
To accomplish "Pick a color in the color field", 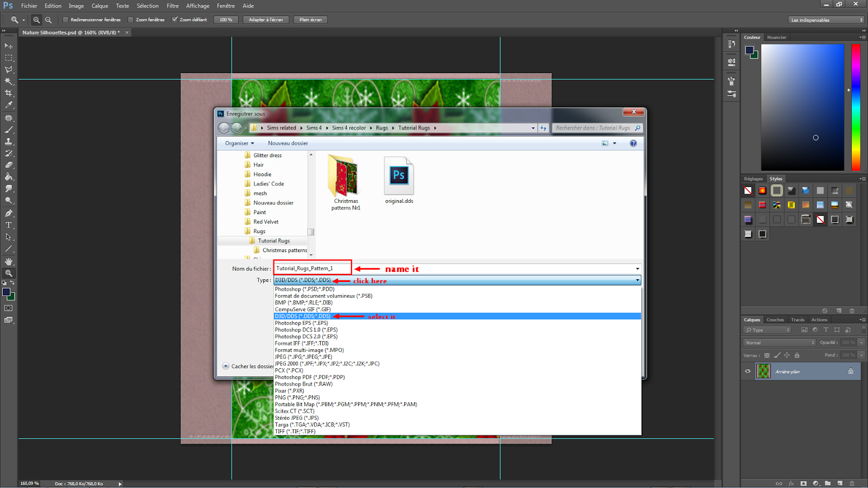I will pos(802,107).
